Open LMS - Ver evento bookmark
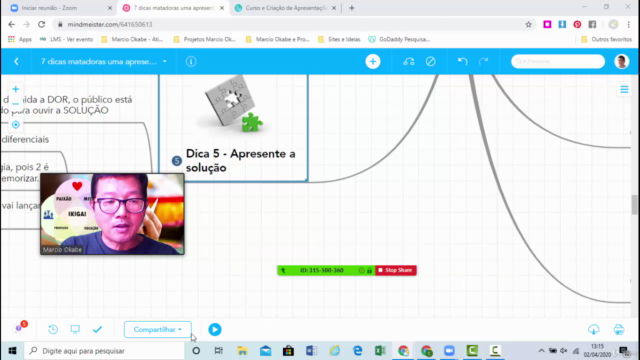Viewport: 640px width, 360px height. [x=67, y=39]
